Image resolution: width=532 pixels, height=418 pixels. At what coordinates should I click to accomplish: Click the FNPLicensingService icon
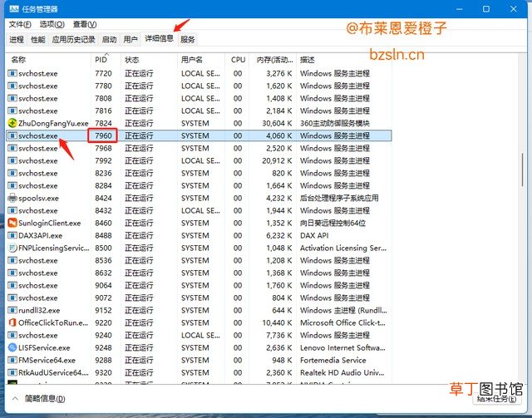(12, 248)
